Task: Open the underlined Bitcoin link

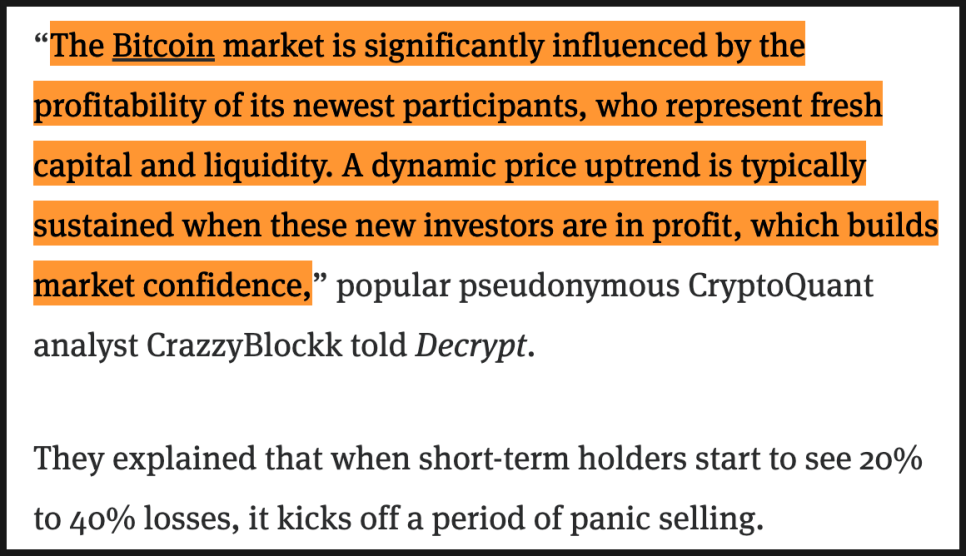Action: [x=163, y=46]
